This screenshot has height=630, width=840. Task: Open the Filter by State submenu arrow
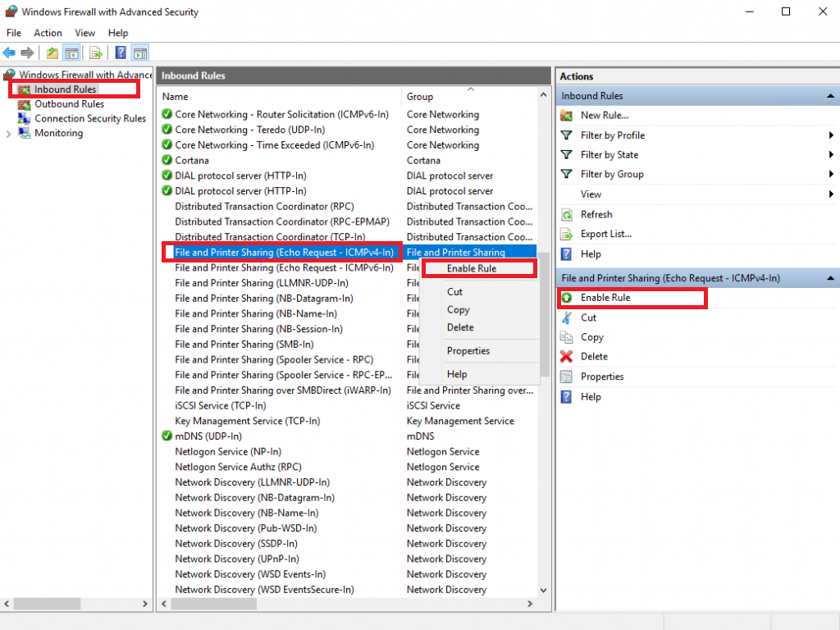[x=831, y=155]
